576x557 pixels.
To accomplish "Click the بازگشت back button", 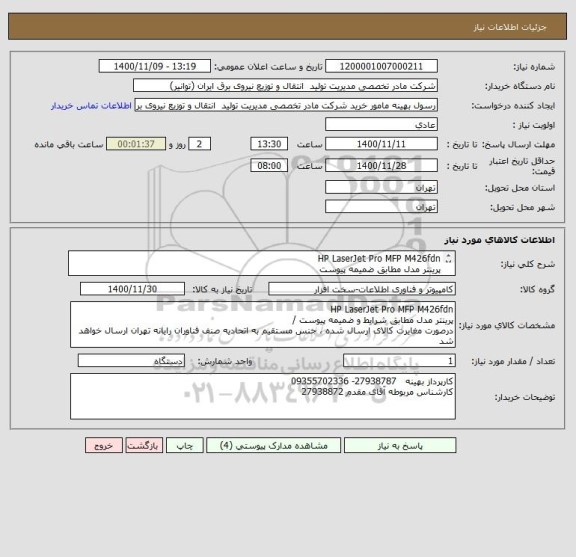I will pyautogui.click(x=144, y=445).
